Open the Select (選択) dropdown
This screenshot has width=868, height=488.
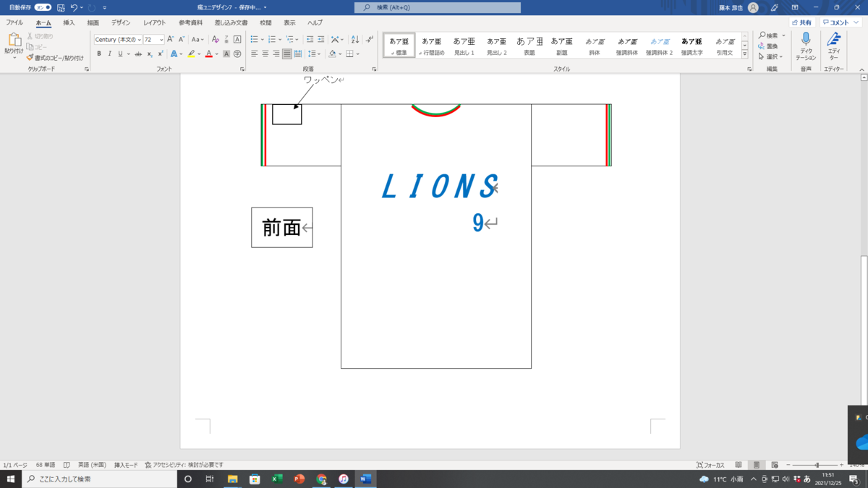pyautogui.click(x=772, y=56)
